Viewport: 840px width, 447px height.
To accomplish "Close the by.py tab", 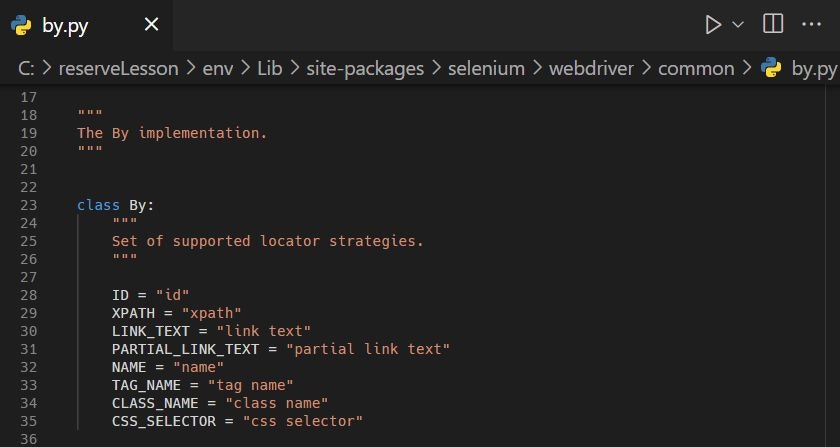I will coord(152,24).
